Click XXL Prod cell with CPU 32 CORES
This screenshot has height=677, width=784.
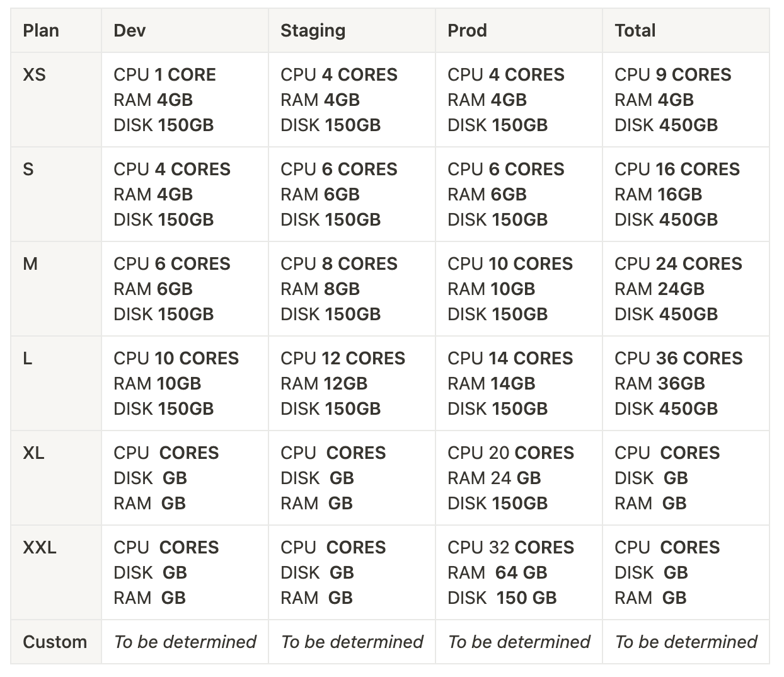pyautogui.click(x=519, y=572)
